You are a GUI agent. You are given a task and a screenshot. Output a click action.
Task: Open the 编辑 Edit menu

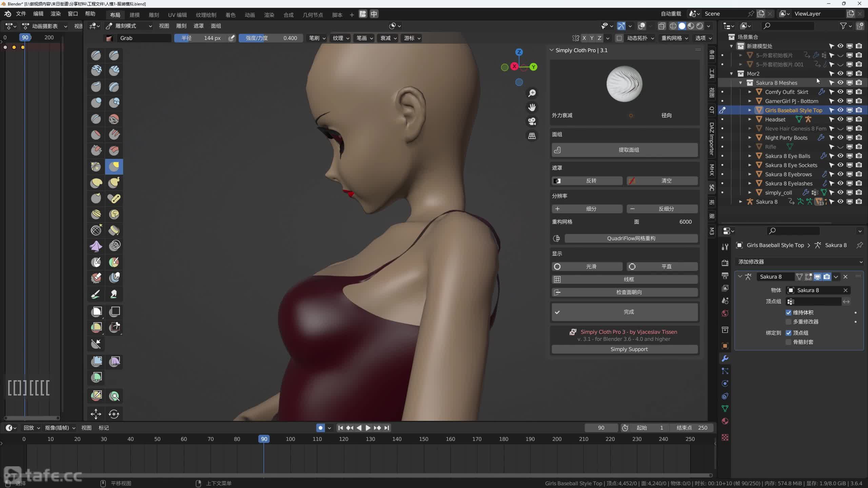[x=38, y=14]
